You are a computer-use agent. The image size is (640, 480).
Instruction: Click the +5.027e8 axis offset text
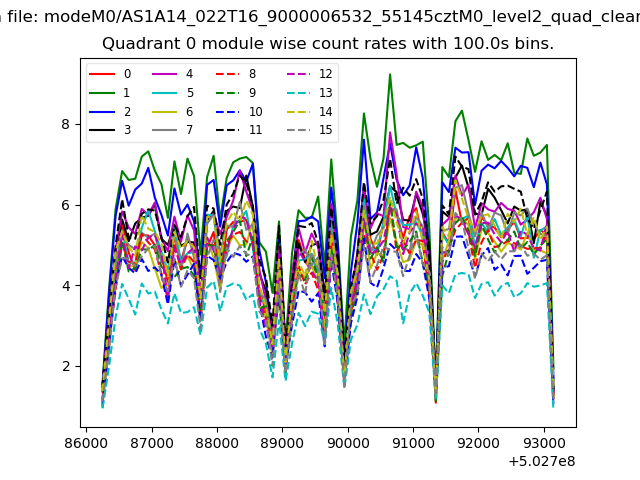point(541,461)
